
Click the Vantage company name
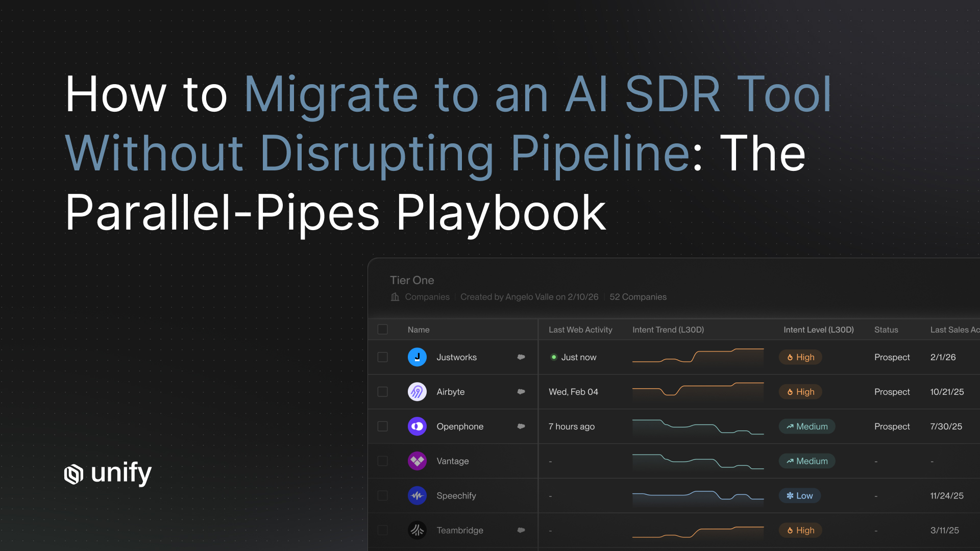pos(452,461)
